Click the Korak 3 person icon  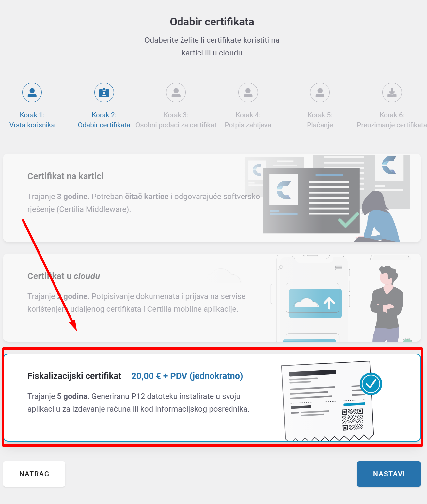(176, 92)
